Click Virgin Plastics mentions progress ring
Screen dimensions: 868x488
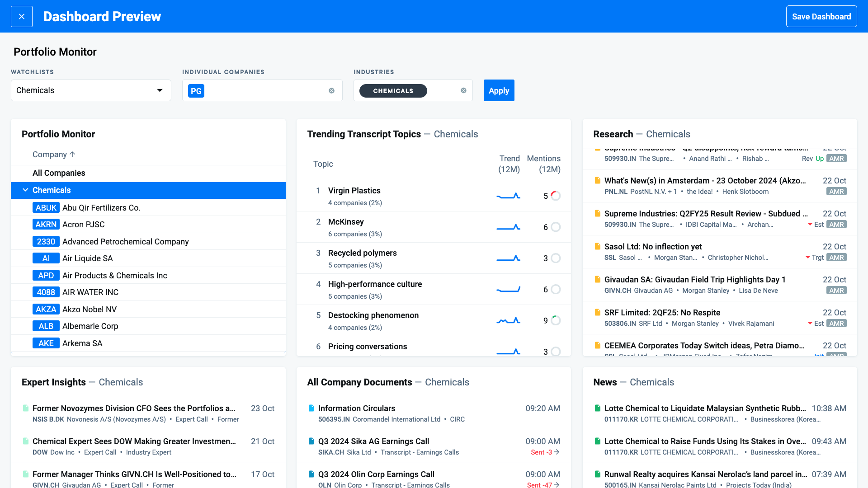(556, 196)
